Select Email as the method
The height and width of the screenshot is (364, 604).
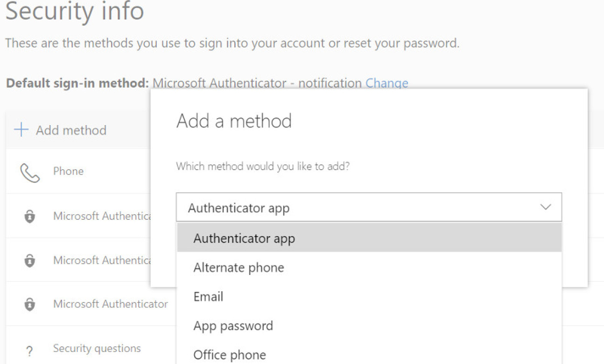coord(208,297)
